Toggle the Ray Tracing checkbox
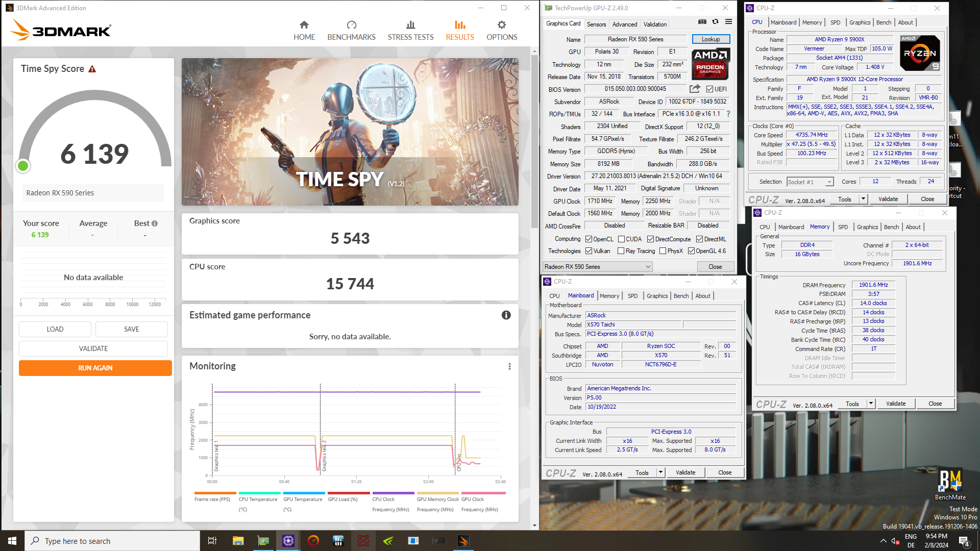 tap(621, 251)
